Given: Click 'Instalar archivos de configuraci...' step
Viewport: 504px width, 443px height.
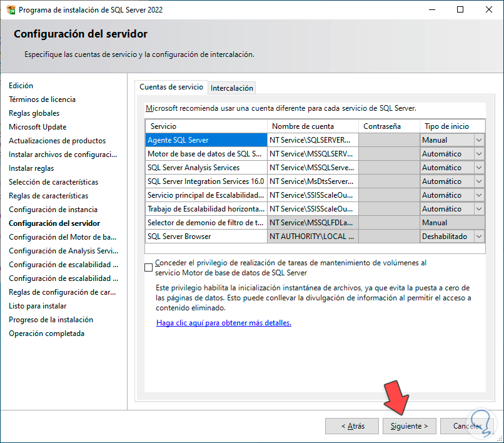Looking at the screenshot, I should pyautogui.click(x=63, y=155).
